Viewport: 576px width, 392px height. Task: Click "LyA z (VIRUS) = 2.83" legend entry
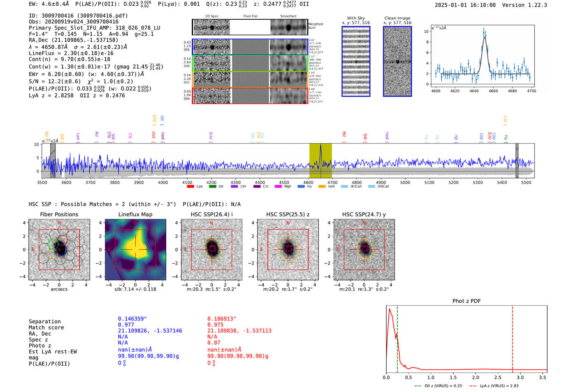[x=494, y=386]
